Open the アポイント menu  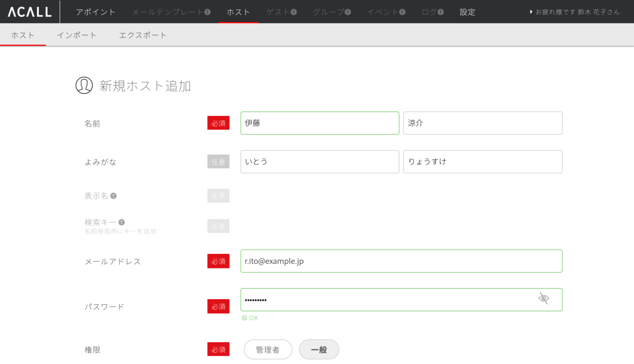[96, 12]
